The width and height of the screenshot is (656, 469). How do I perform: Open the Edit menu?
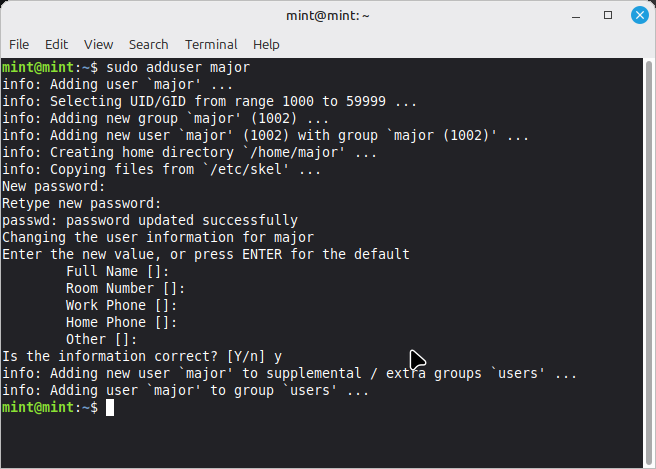coord(56,44)
